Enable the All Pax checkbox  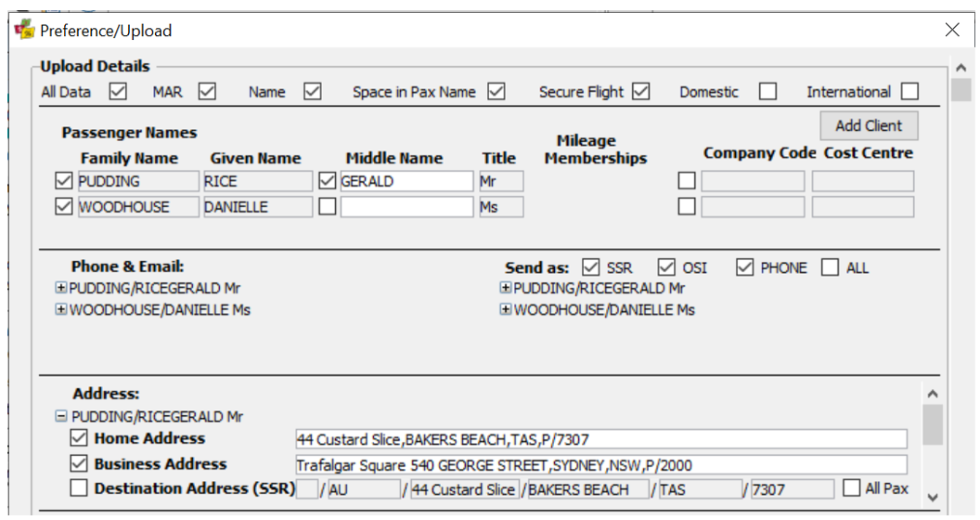pyautogui.click(x=852, y=487)
